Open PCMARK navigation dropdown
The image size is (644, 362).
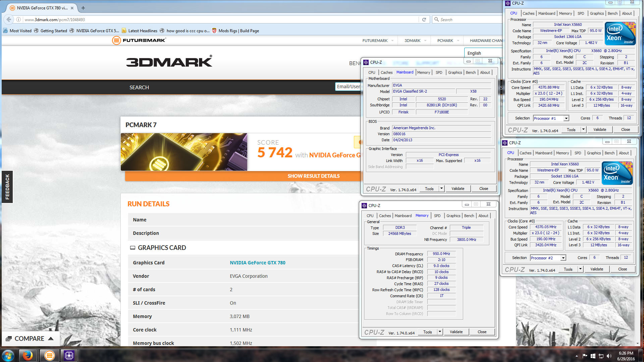(x=448, y=41)
